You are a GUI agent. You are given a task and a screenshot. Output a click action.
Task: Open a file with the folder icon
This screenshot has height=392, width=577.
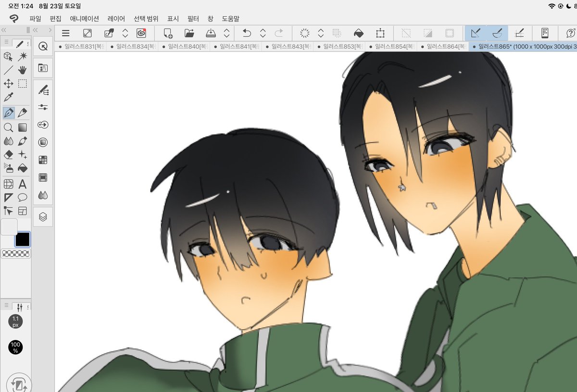[189, 33]
